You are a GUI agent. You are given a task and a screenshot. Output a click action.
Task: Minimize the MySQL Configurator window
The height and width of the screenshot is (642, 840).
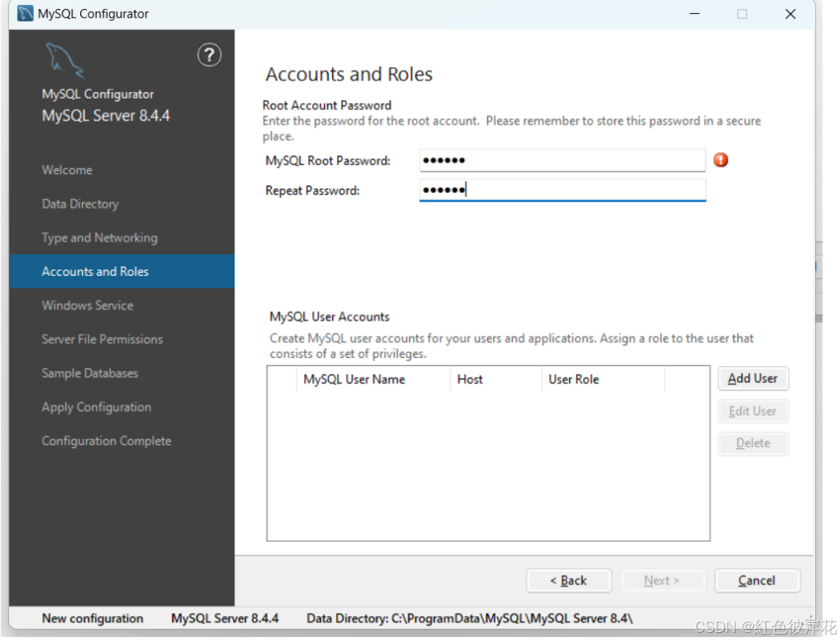(695, 13)
